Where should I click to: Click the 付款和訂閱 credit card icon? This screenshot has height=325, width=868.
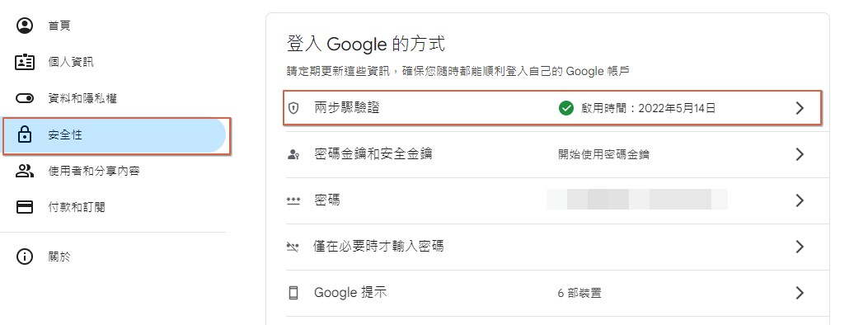click(x=25, y=207)
